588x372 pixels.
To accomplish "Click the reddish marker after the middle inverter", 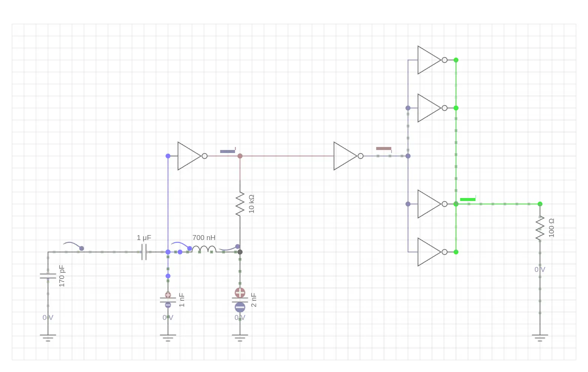I will [x=384, y=148].
